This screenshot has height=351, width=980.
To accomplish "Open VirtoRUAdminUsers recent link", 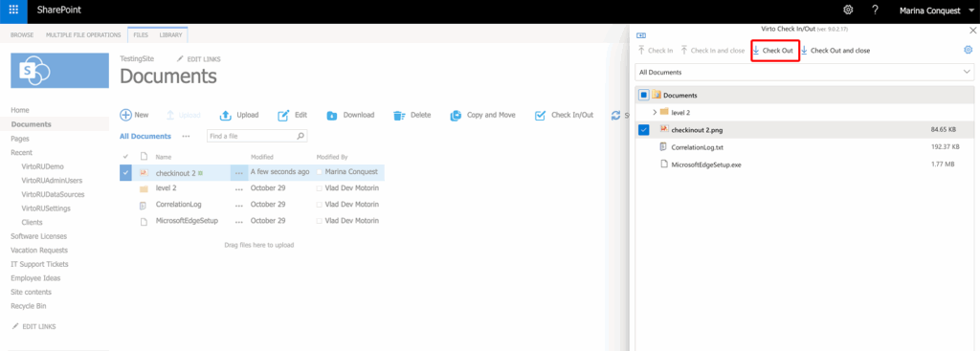I will click(52, 181).
